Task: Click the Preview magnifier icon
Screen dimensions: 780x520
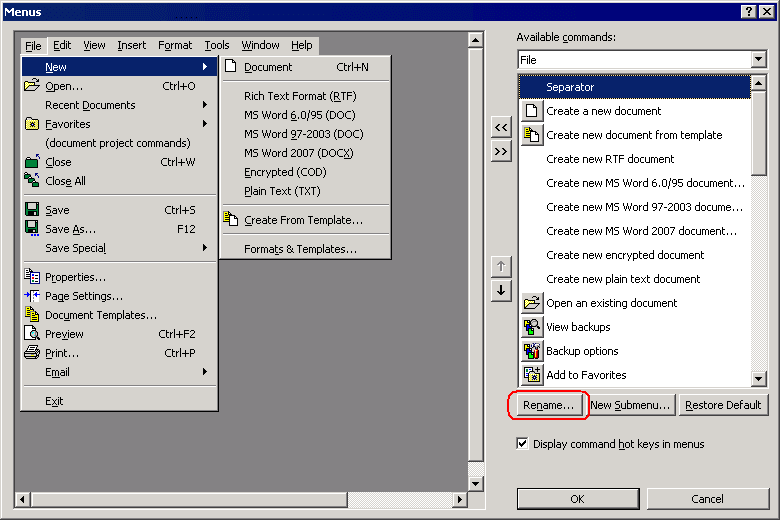Action: (32, 333)
